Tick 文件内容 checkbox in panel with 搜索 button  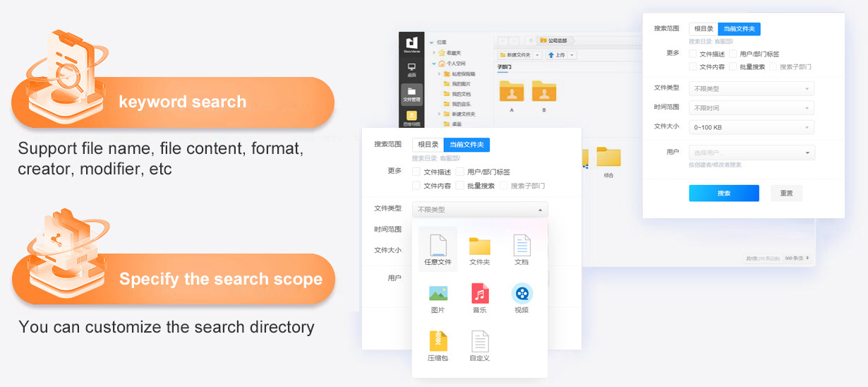693,66
